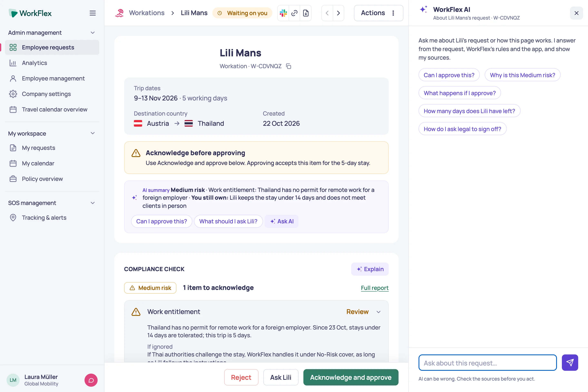Collapse the Work entitlement Review item
The image size is (588, 392).
[x=379, y=312]
